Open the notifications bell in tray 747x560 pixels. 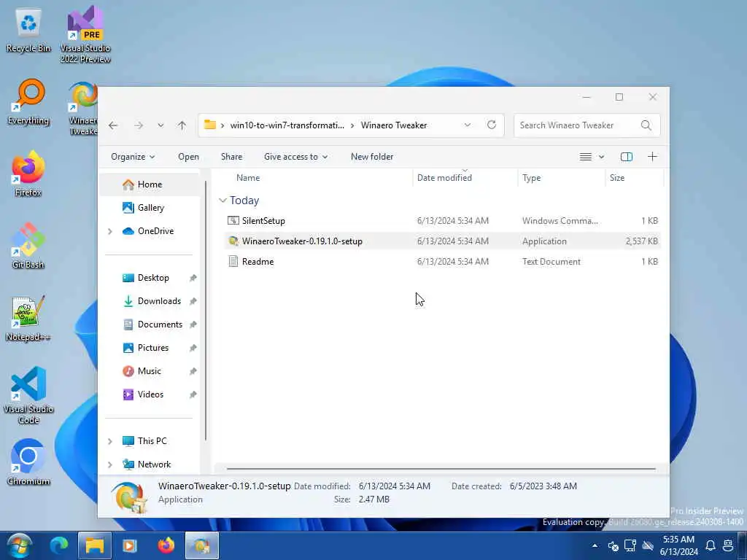click(x=711, y=545)
